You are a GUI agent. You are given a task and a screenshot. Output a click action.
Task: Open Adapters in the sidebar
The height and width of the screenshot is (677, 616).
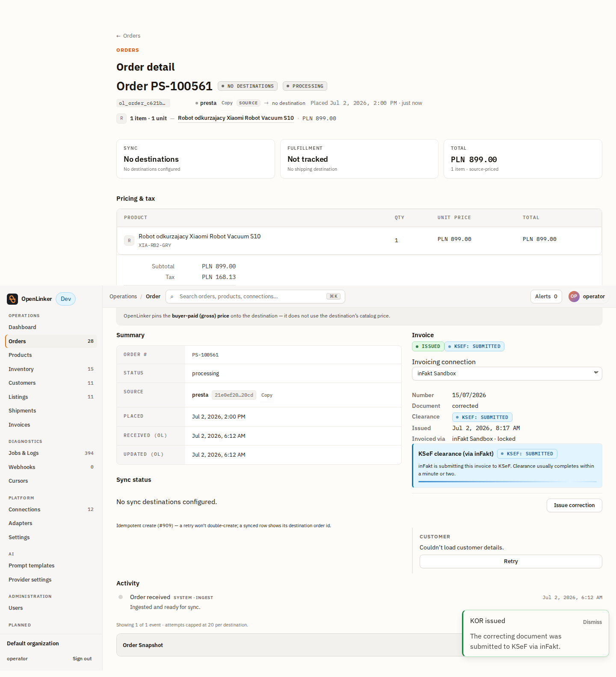[x=51, y=523]
